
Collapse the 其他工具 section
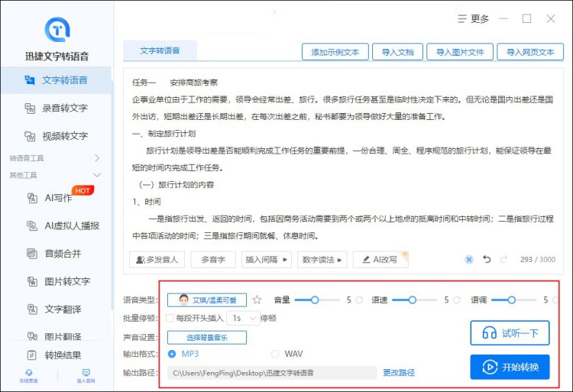[x=55, y=175]
